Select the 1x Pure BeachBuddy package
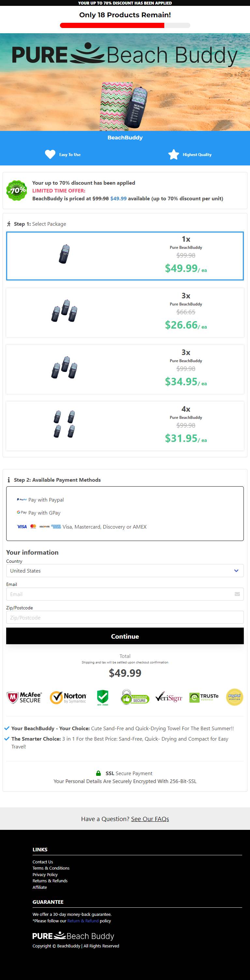 click(x=125, y=256)
